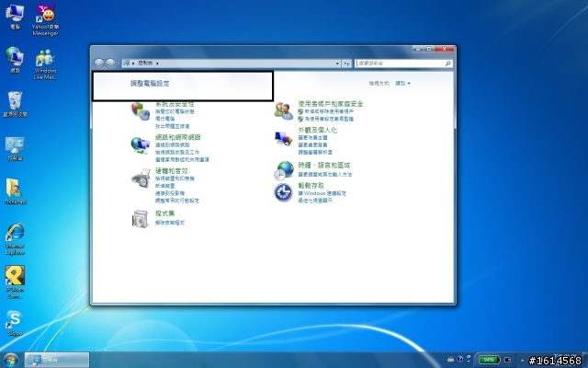
Task: Select the Windows Live Messenger desktop shortcut
Action: 45,63
